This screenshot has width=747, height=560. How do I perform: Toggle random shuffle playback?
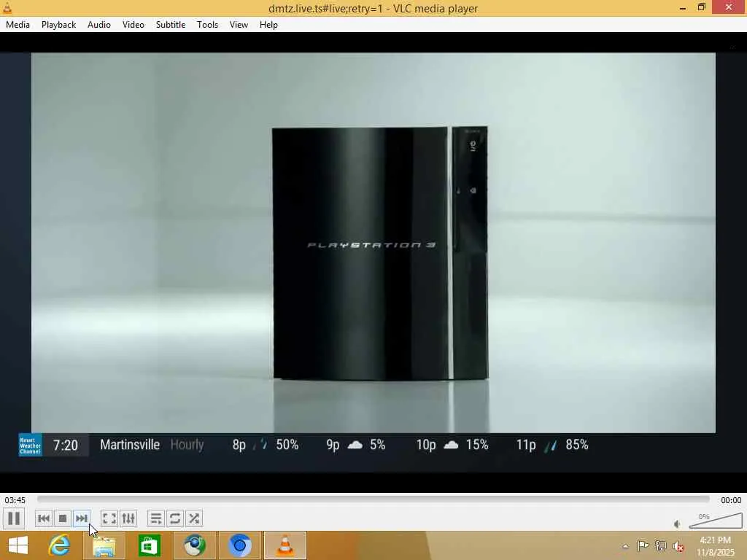pos(194,518)
